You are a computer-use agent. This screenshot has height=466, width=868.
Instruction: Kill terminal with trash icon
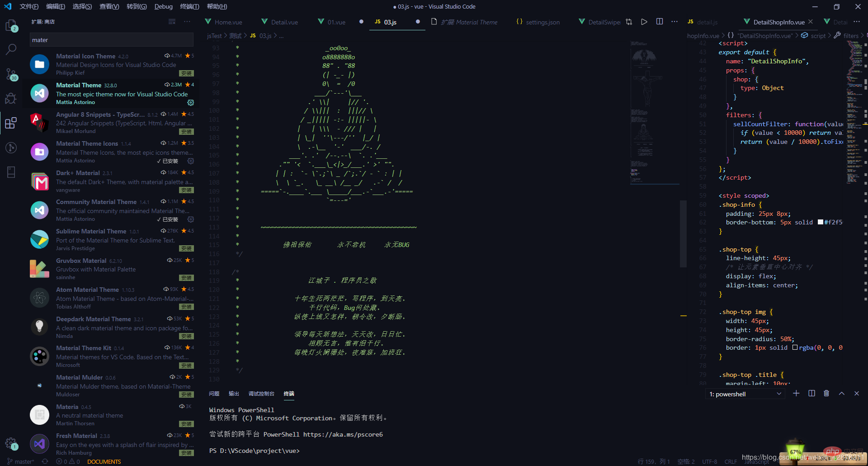[x=826, y=394]
